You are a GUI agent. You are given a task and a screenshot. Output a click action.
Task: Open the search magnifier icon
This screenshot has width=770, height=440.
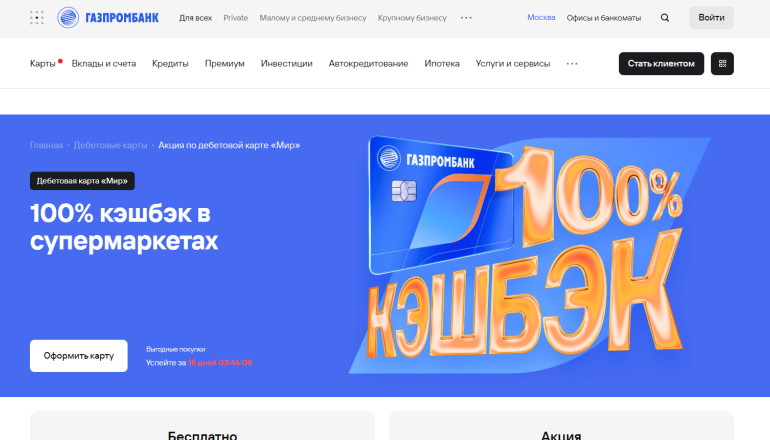[x=665, y=18]
